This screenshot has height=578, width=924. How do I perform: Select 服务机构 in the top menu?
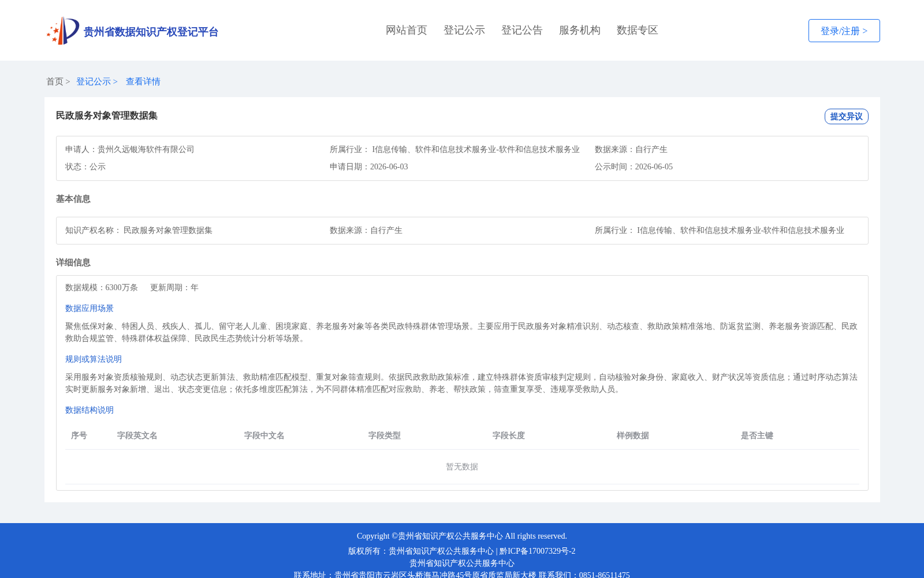(580, 30)
